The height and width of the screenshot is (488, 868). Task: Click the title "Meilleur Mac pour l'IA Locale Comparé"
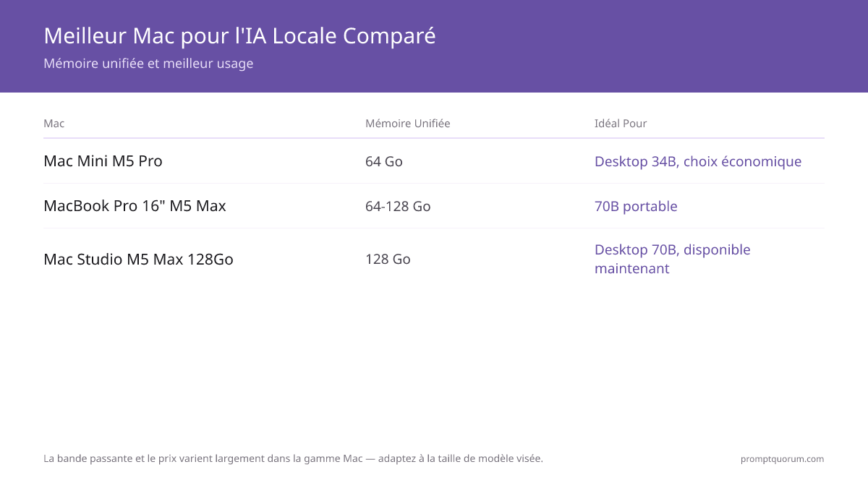click(x=239, y=35)
